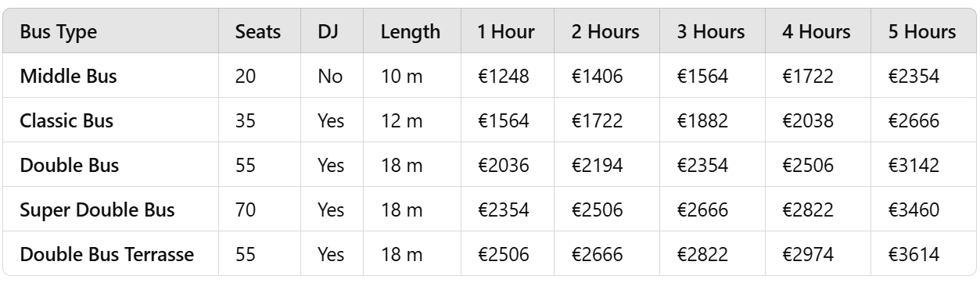Select the Classic Bus €1882 cell

702,121
